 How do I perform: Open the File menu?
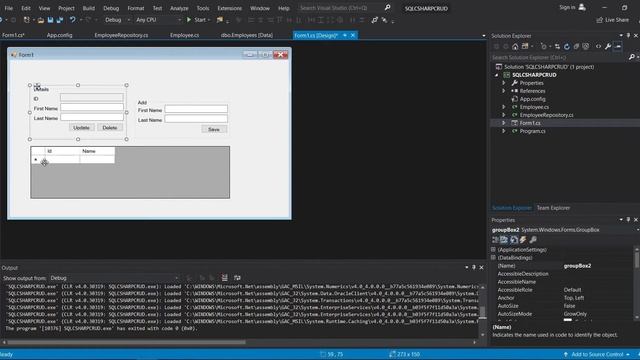(9, 8)
